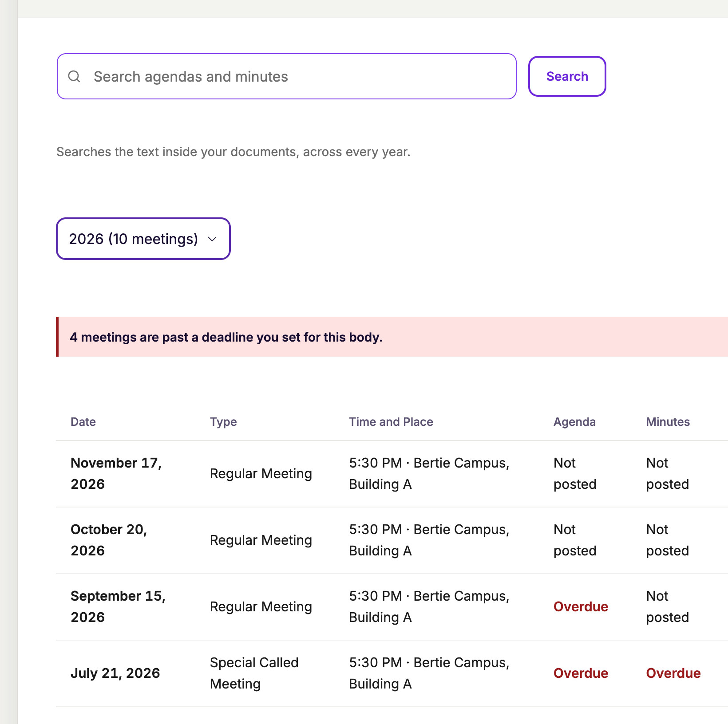Click the Minutes column header

668,422
